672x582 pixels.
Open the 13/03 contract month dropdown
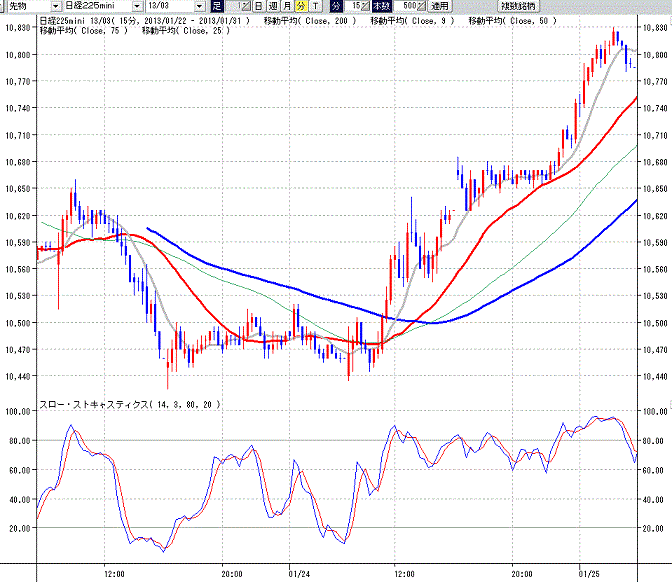(x=200, y=6)
